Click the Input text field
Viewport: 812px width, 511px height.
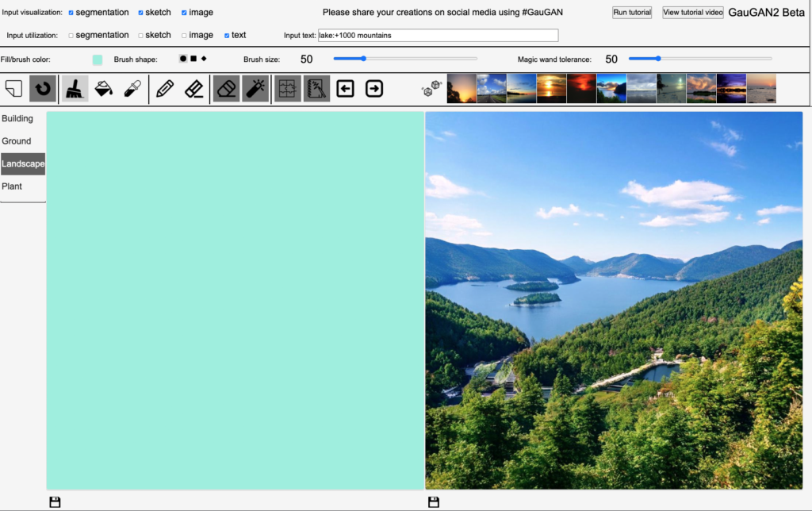pyautogui.click(x=438, y=35)
